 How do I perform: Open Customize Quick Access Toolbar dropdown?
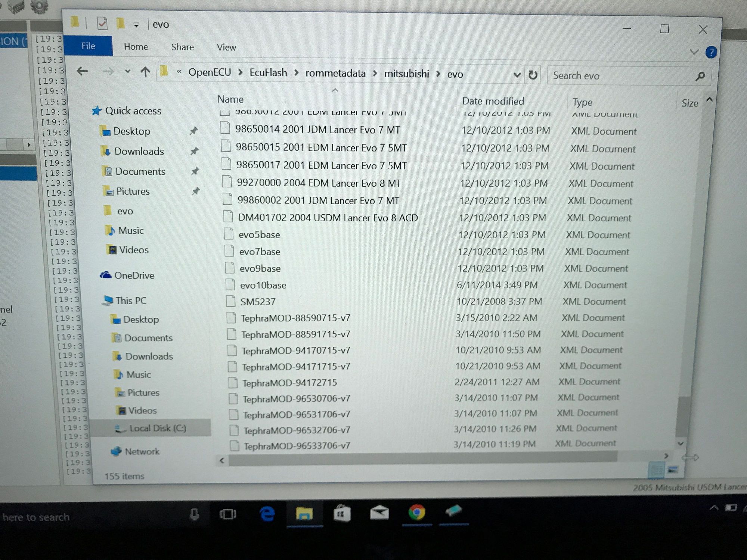click(136, 25)
